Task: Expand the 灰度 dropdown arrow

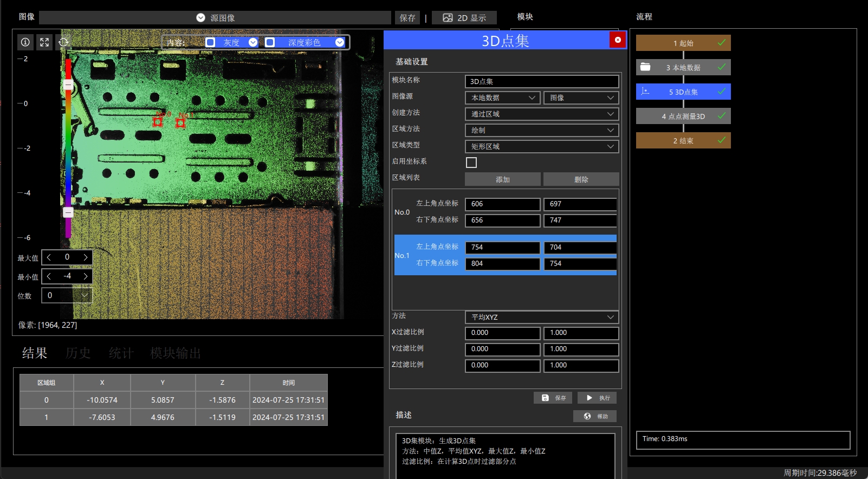Action: (253, 42)
